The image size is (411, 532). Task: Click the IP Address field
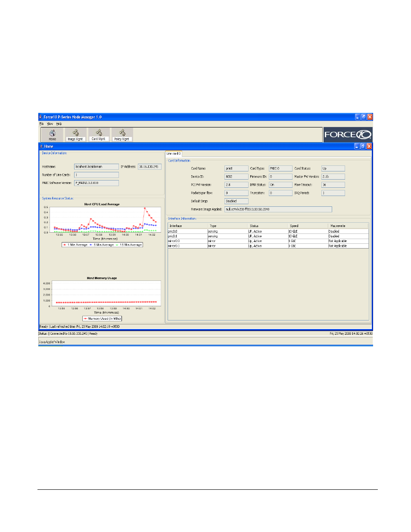149,166
